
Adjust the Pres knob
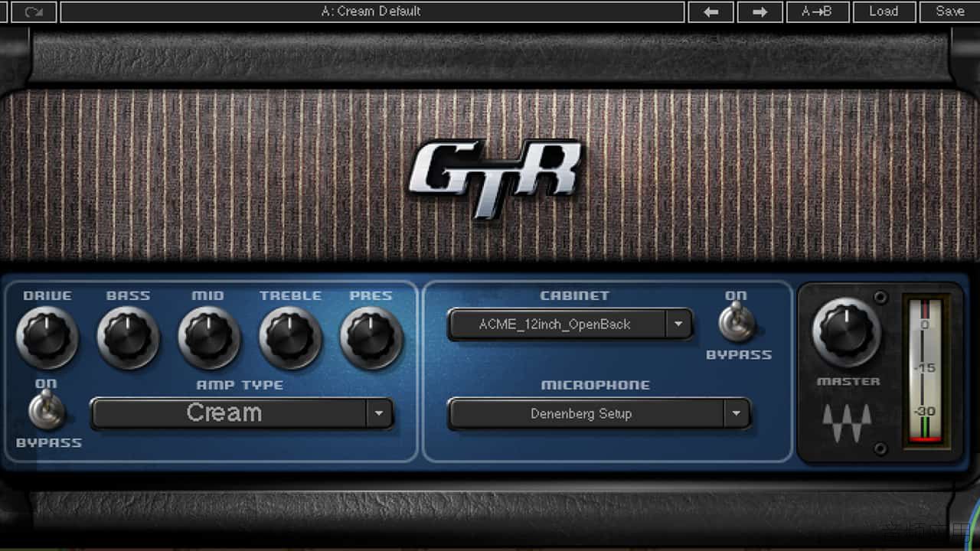pyautogui.click(x=371, y=337)
